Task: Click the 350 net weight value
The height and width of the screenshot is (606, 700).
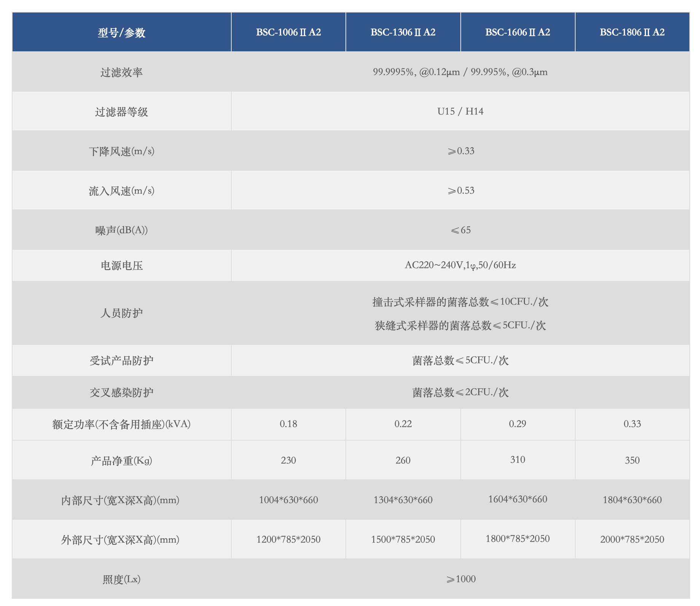Action: pyautogui.click(x=632, y=460)
